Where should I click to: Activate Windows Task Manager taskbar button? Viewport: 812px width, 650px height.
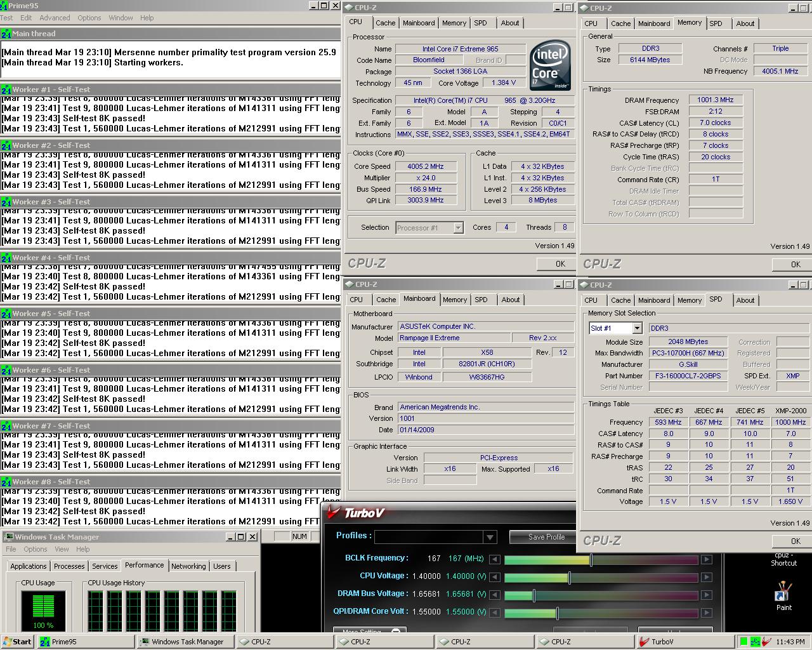coord(185,642)
